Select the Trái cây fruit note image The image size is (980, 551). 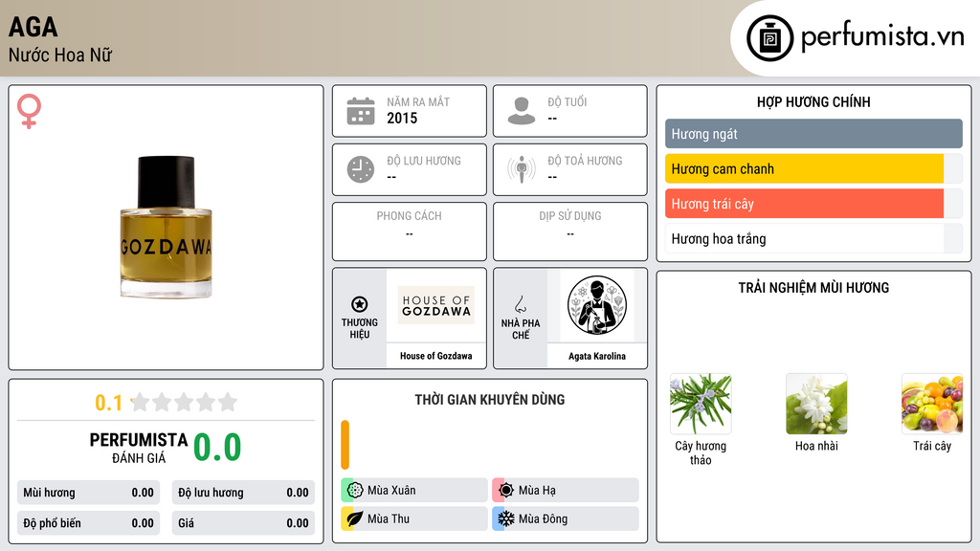point(932,405)
